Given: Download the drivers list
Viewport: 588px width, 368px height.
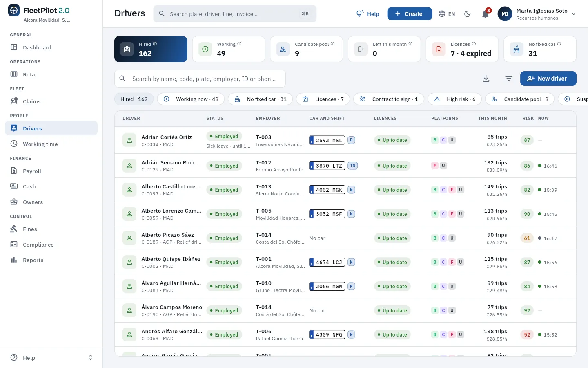Looking at the screenshot, I should (486, 79).
